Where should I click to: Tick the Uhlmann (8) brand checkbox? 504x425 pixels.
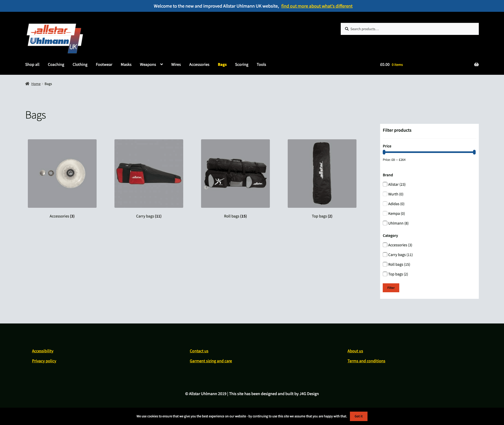(x=385, y=223)
